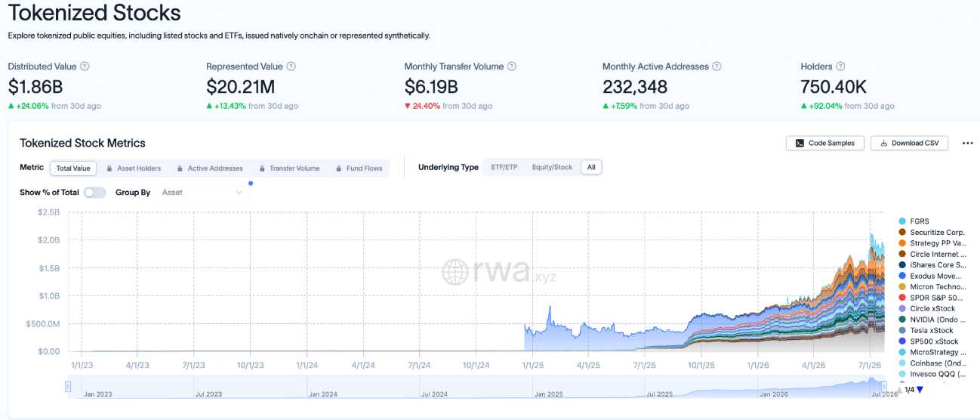Click the lock icon beside Asset Holders
The image size is (980, 420).
click(x=110, y=168)
